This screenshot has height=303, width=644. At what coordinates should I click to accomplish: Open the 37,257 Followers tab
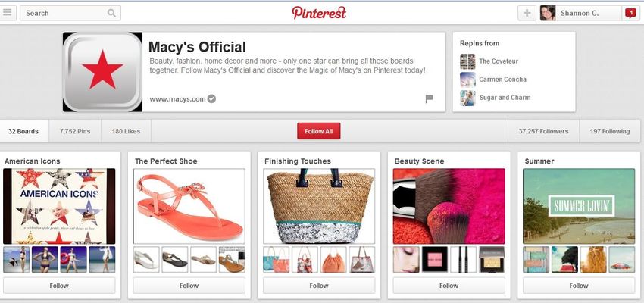point(543,131)
